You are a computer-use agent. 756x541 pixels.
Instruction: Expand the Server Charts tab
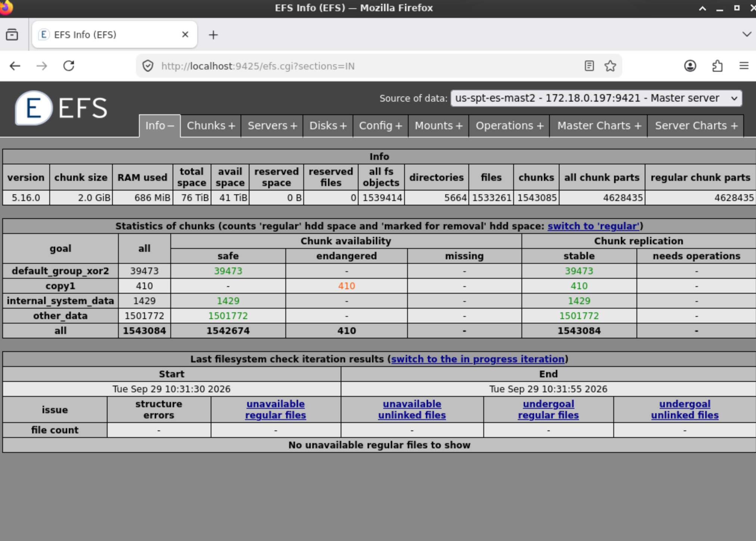point(696,126)
